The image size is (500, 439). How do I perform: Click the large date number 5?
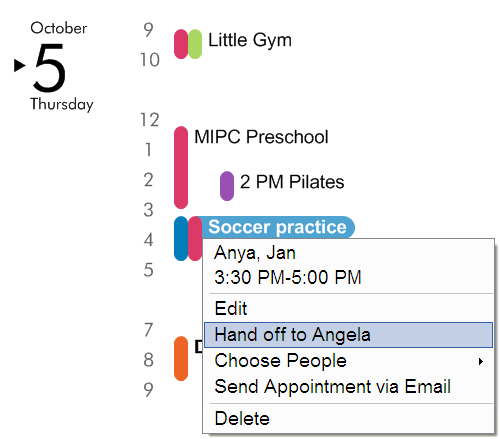tap(49, 68)
